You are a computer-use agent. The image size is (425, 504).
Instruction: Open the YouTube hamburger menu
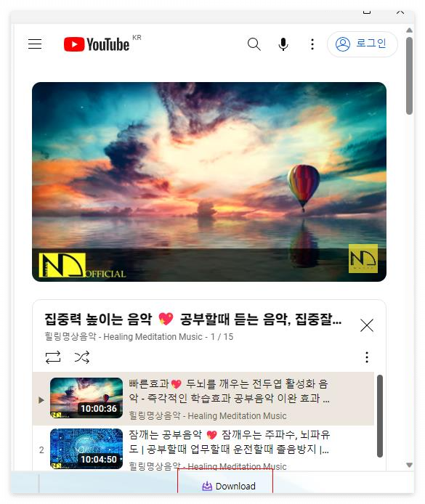point(35,44)
